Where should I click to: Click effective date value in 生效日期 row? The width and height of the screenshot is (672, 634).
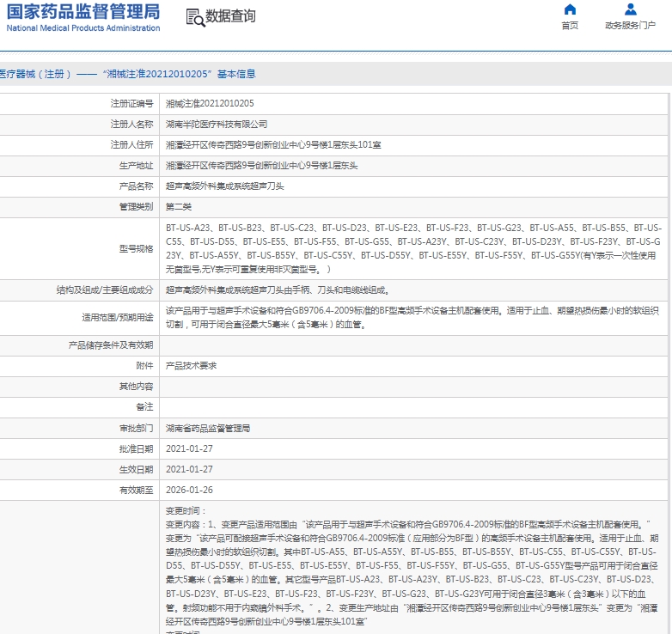click(x=189, y=470)
